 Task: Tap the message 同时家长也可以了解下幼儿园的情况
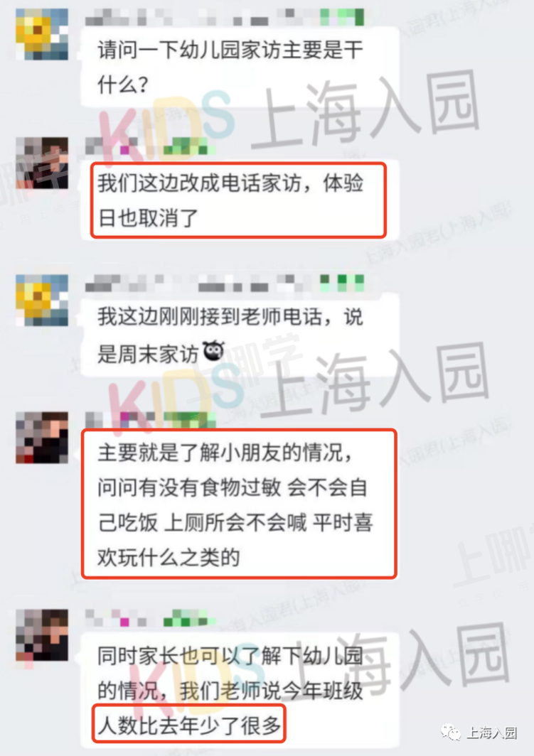[x=240, y=690]
